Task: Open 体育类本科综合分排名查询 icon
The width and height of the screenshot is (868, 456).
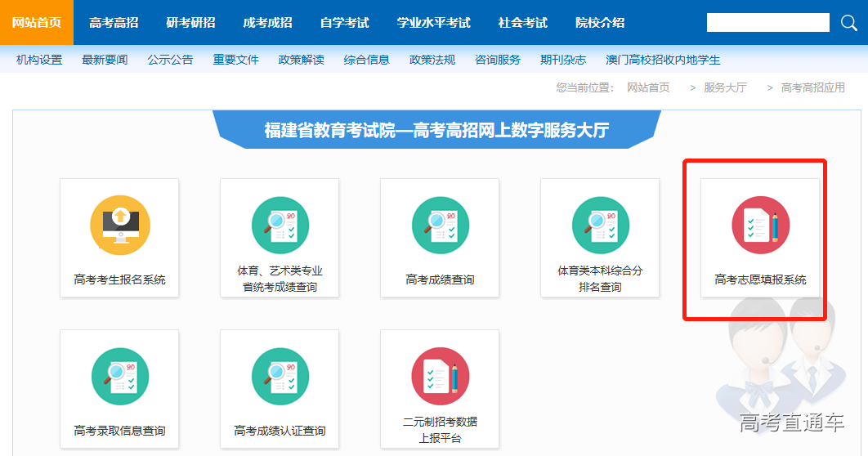Action: [601, 225]
